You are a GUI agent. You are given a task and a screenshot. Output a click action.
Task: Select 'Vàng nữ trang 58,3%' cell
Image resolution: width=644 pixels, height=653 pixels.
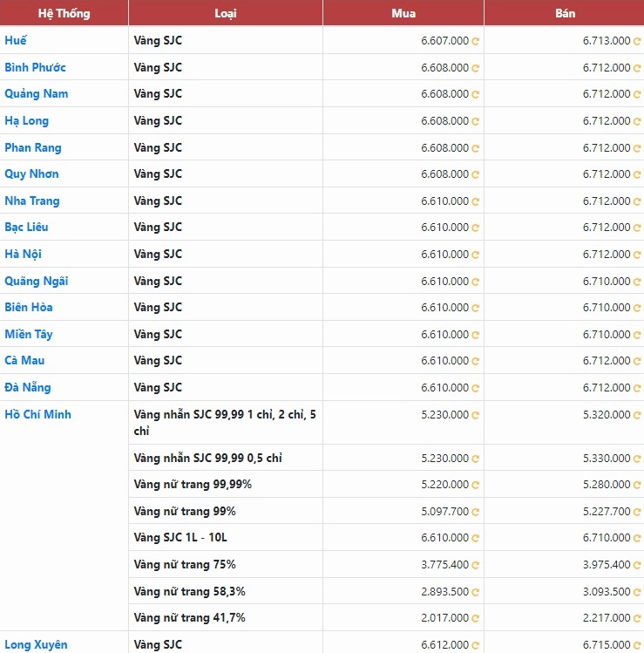(226, 591)
